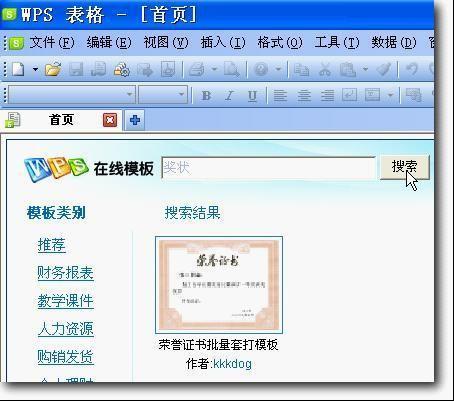Image resolution: width=454 pixels, height=401 pixels.
Task: Open the 财务报表 category link
Action: 65,273
